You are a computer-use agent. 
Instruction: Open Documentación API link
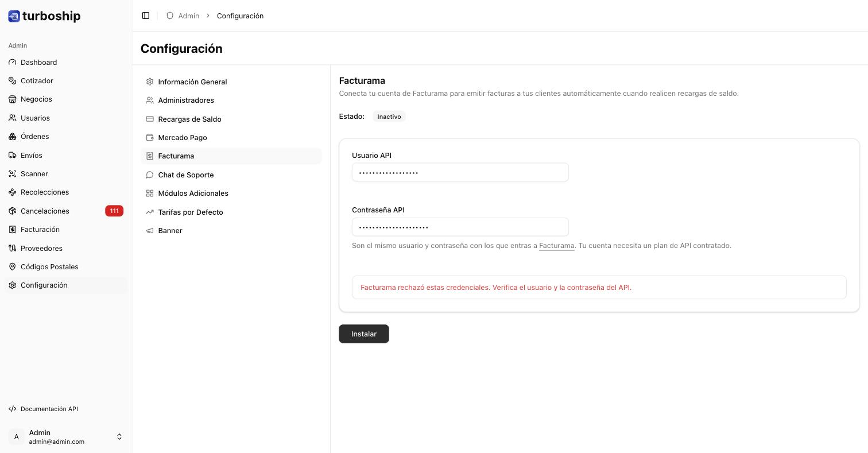49,409
